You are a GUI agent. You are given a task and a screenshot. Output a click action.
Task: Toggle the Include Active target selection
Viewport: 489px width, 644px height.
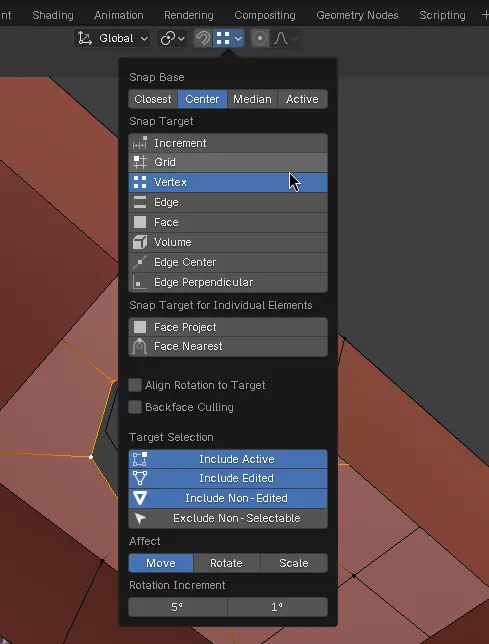pyautogui.click(x=228, y=459)
